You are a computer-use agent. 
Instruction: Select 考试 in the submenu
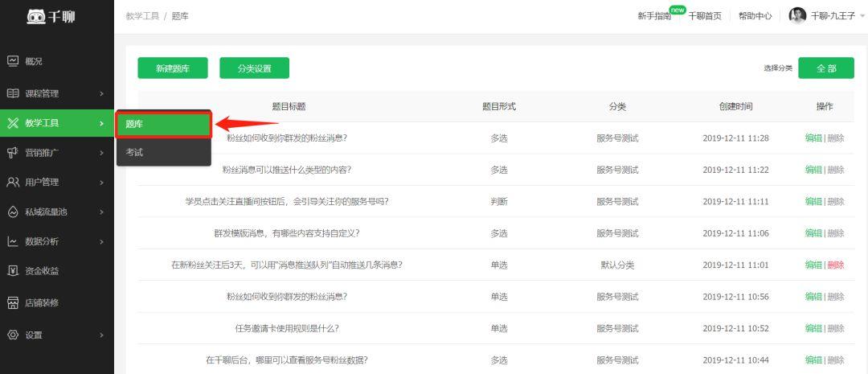[x=163, y=152]
